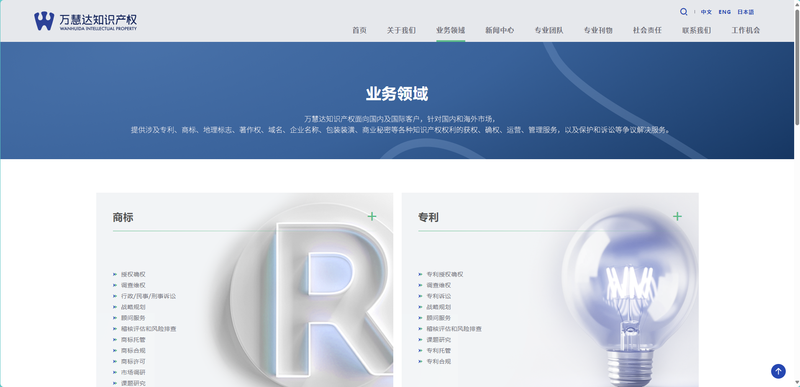The width and height of the screenshot is (800, 387).
Task: Switch language to 日本語
Action: pos(745,12)
